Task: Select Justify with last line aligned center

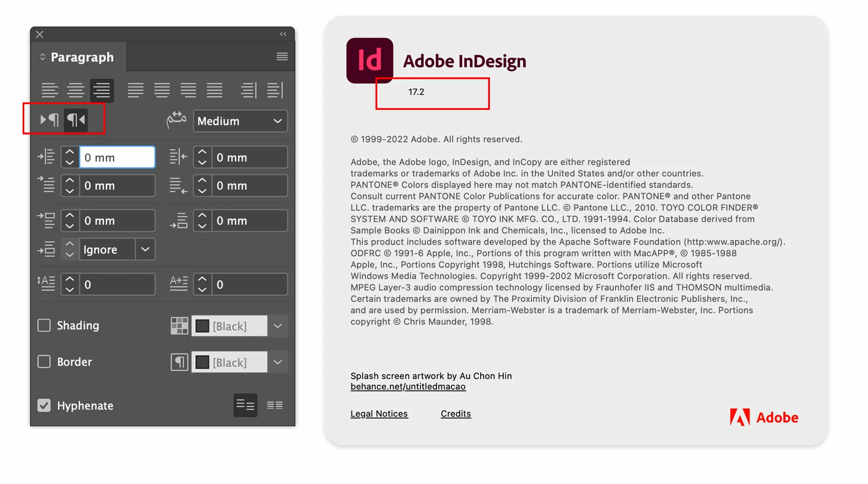Action: (x=162, y=90)
